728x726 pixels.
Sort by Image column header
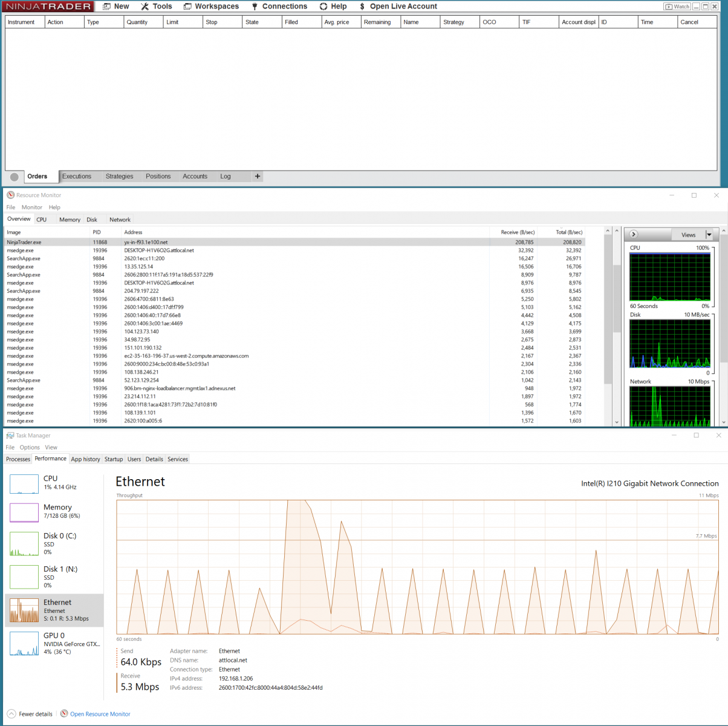pyautogui.click(x=48, y=232)
